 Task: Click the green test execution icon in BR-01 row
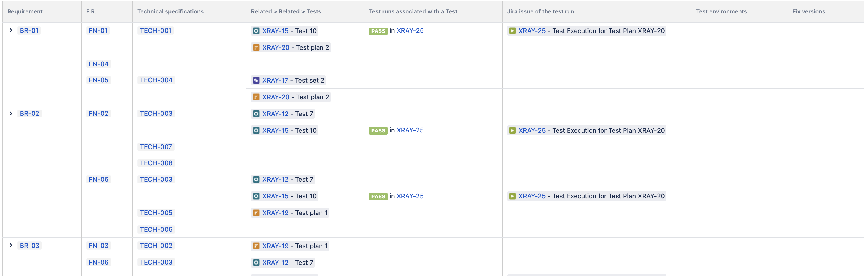(x=512, y=31)
